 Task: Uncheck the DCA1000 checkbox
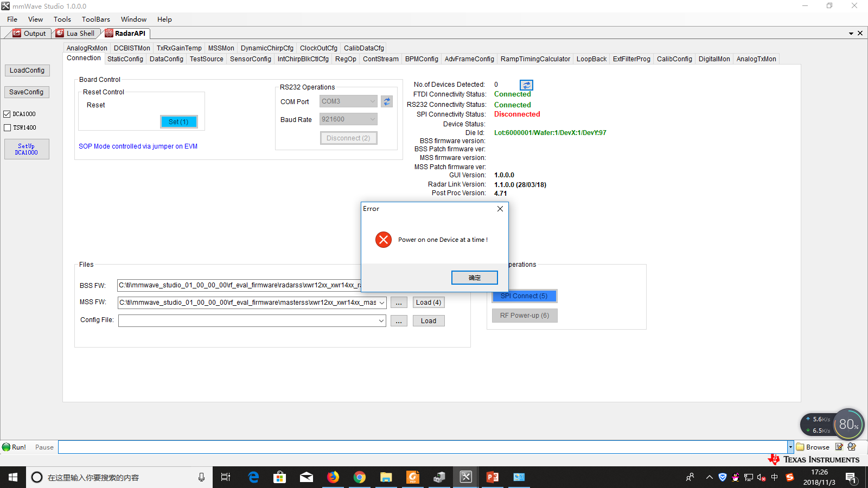7,114
